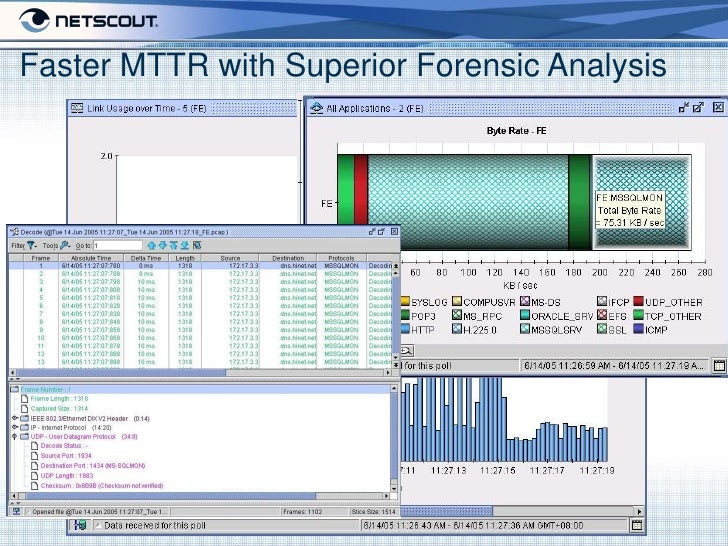This screenshot has width=728, height=546.
Task: Click the Go to frame number field
Action: (x=118, y=245)
